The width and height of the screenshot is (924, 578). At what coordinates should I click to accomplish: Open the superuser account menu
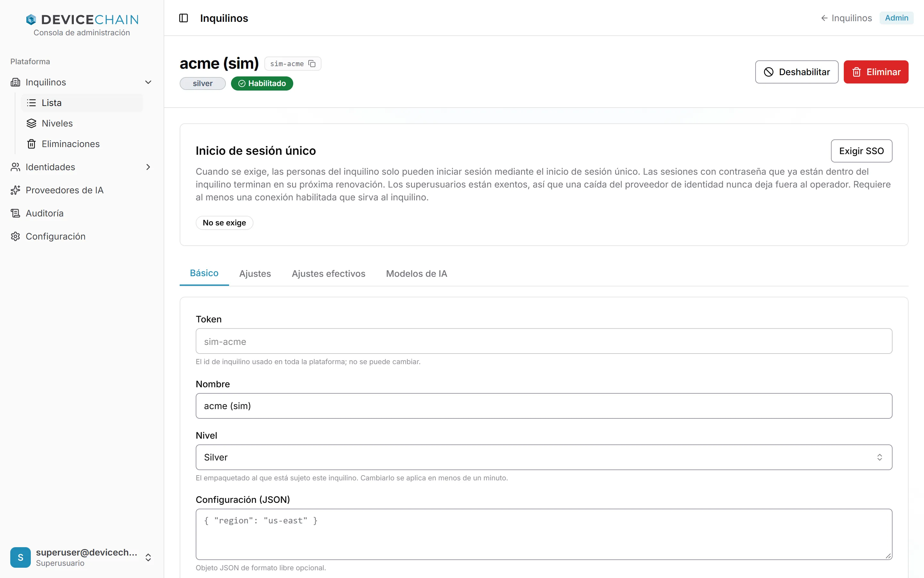[82, 557]
